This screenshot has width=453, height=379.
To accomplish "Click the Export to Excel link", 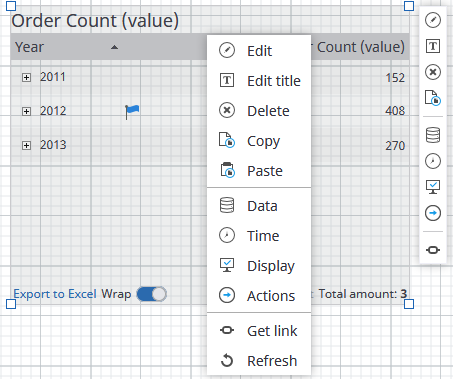I will [x=55, y=294].
